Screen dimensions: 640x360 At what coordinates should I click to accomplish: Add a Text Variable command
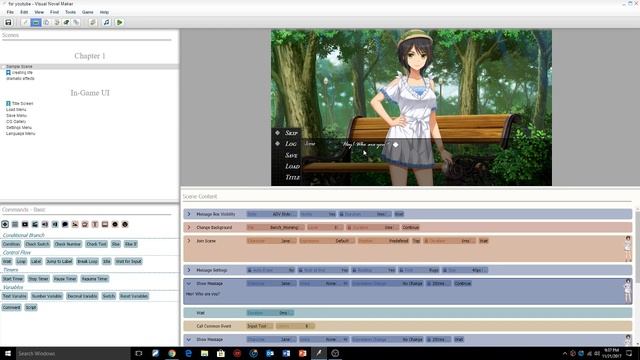click(14, 296)
